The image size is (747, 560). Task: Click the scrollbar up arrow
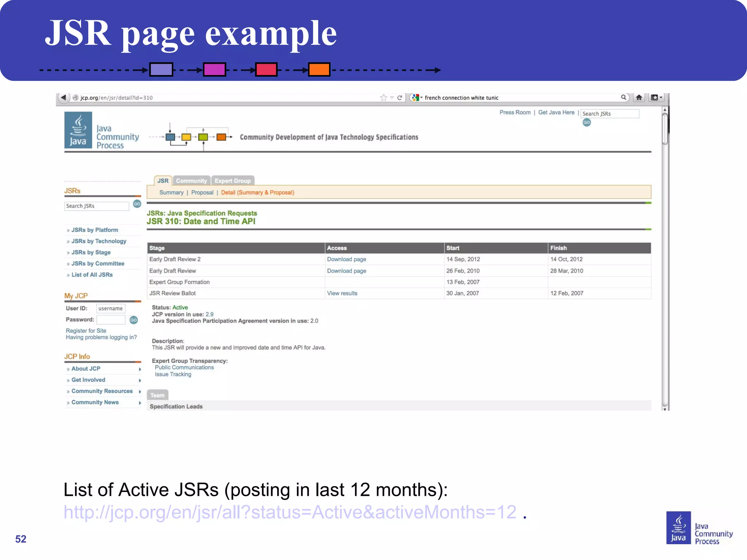coord(665,109)
